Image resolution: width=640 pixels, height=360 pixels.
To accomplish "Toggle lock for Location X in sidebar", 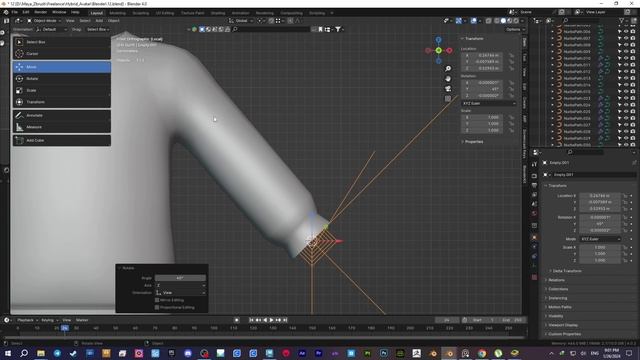I will tap(511, 55).
